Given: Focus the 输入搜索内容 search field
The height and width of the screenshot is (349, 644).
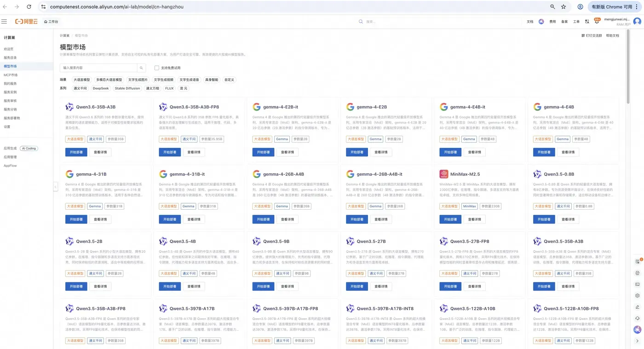Looking at the screenshot, I should pyautogui.click(x=98, y=68).
